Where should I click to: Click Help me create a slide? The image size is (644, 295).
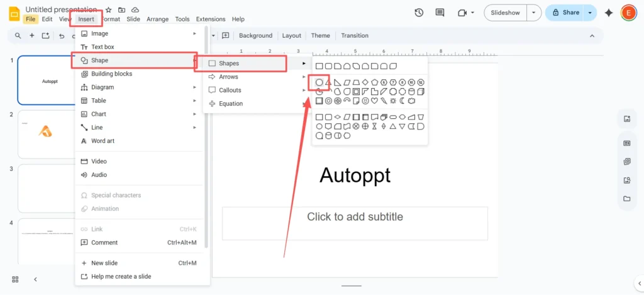139,277
